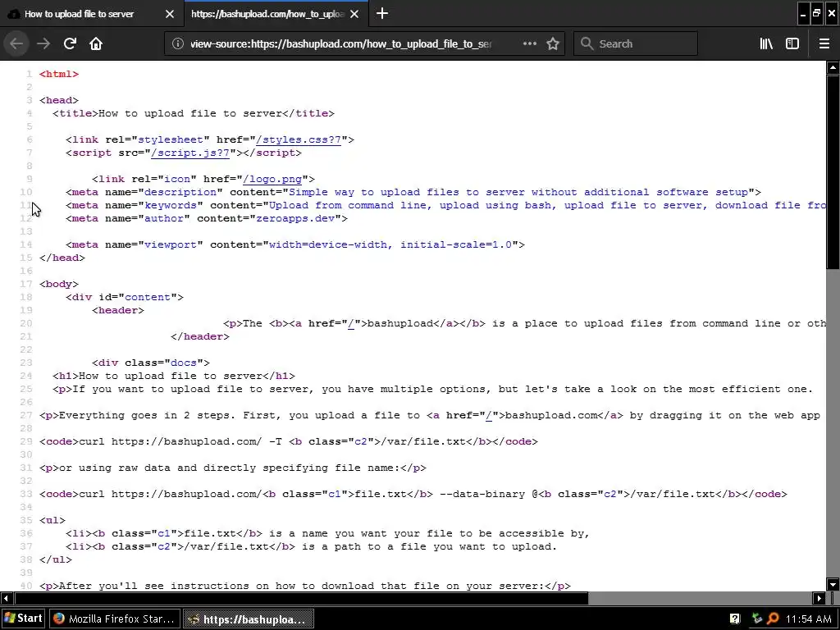
Task: Click the horizontal scrollbar thumb
Action: tap(301, 598)
